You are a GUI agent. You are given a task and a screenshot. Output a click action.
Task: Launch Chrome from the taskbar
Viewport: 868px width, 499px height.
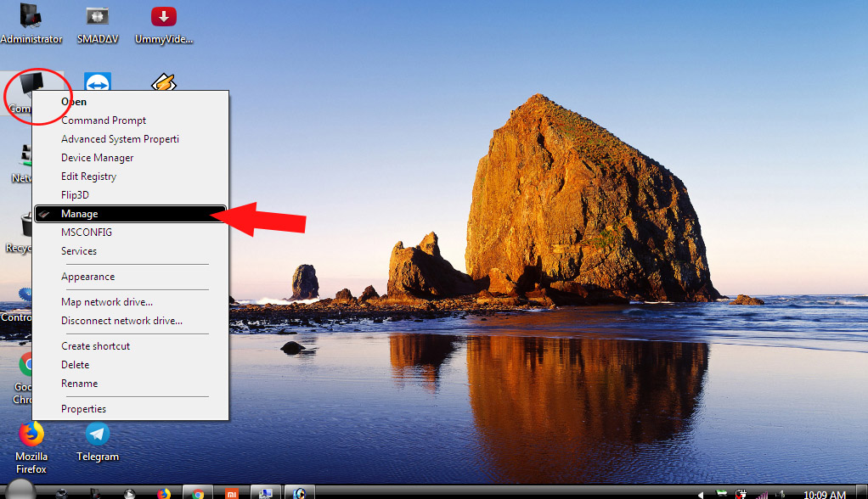197,491
